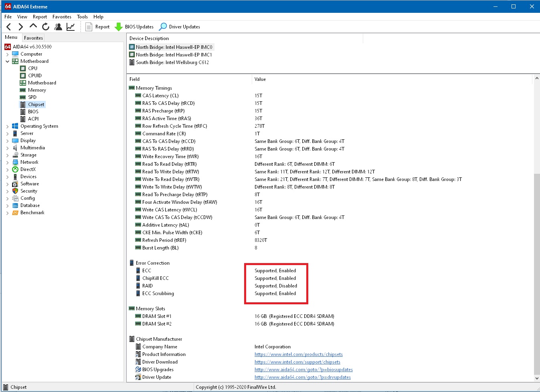Expand the Config branch
This screenshot has height=392, width=540.
click(7, 198)
